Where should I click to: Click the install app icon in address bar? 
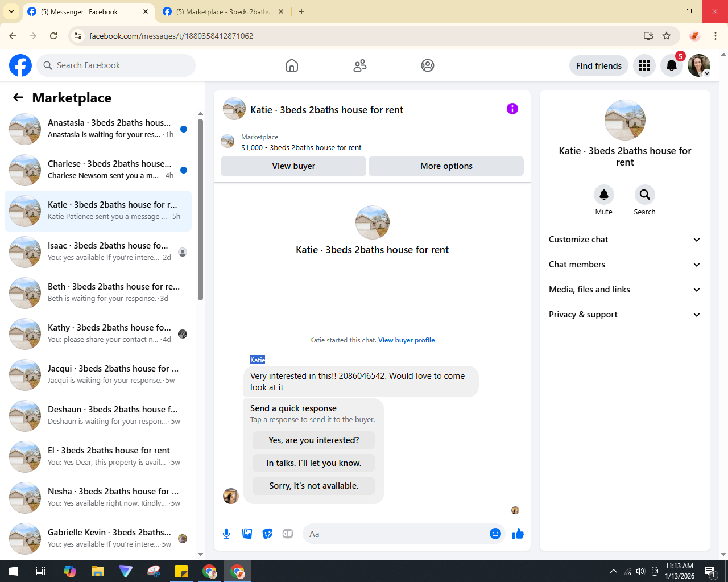point(648,36)
